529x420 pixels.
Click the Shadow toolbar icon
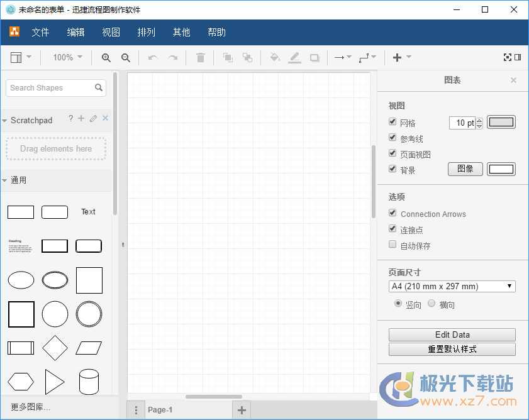coord(314,57)
